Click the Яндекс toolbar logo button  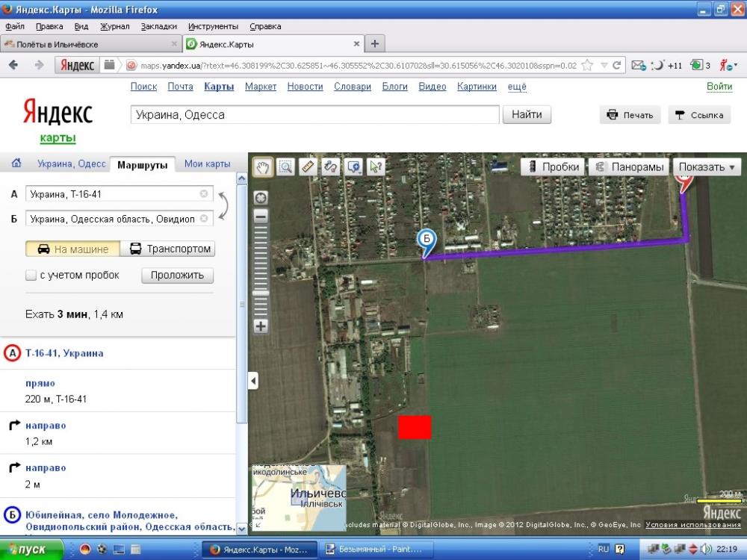click(x=77, y=65)
